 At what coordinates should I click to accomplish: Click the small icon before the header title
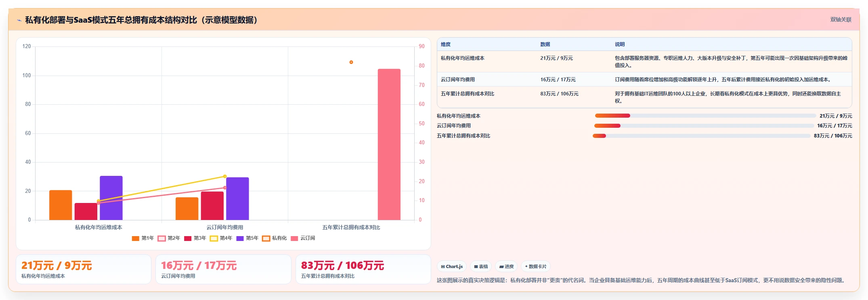click(x=19, y=20)
